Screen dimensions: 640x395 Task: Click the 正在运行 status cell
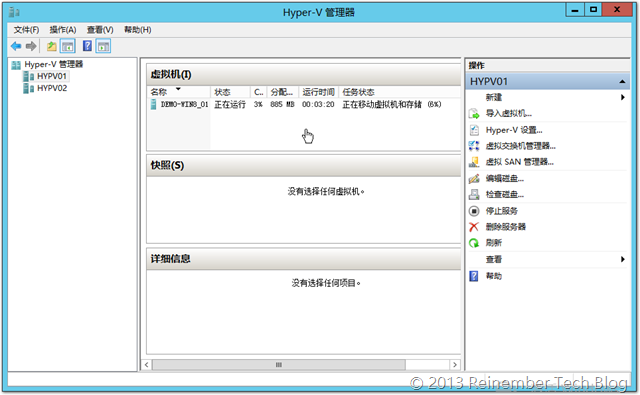230,104
